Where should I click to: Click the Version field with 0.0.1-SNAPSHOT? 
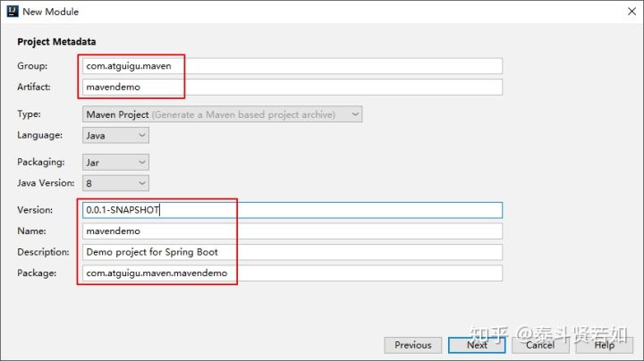coord(292,210)
